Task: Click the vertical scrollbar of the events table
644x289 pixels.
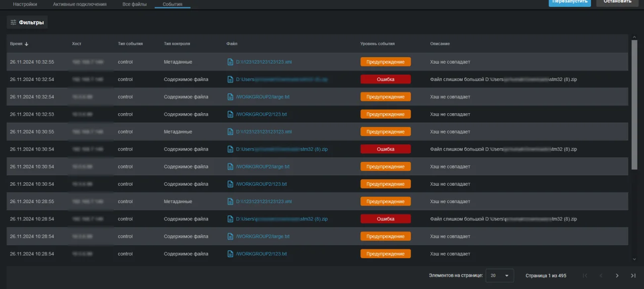Action: point(634,104)
